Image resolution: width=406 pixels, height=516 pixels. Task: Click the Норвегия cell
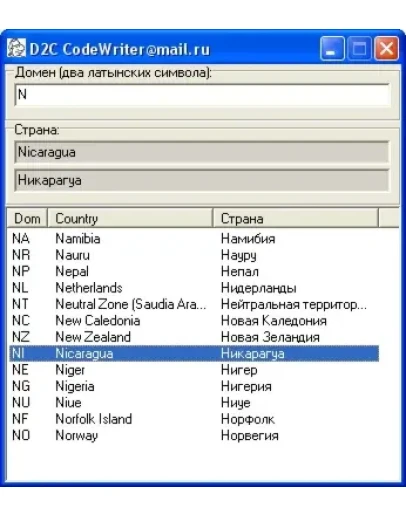click(x=250, y=435)
